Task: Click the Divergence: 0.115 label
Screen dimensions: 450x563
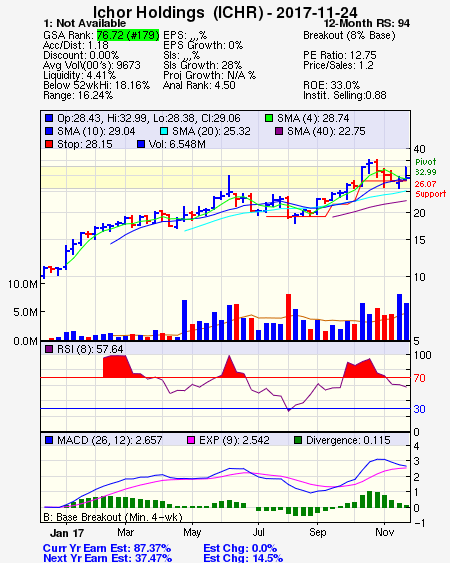Action: pyautogui.click(x=348, y=440)
